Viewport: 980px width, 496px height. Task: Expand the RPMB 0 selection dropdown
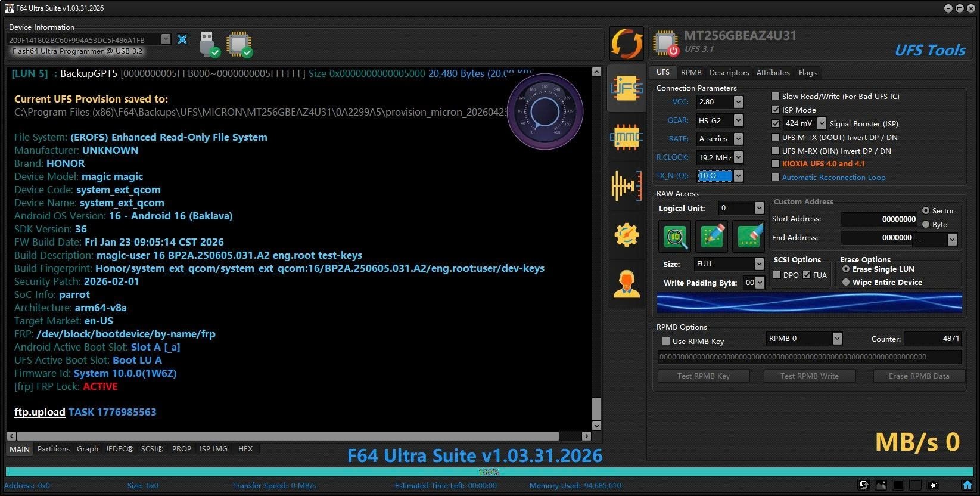point(837,339)
